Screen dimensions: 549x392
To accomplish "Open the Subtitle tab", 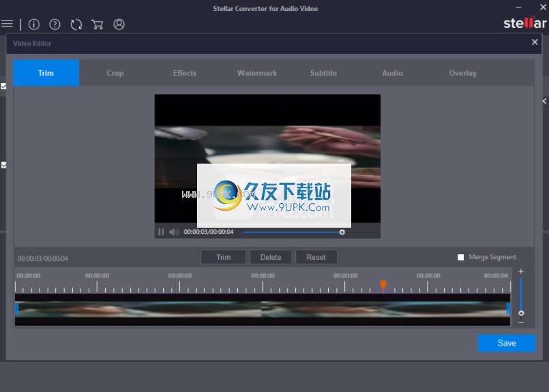I will [323, 73].
